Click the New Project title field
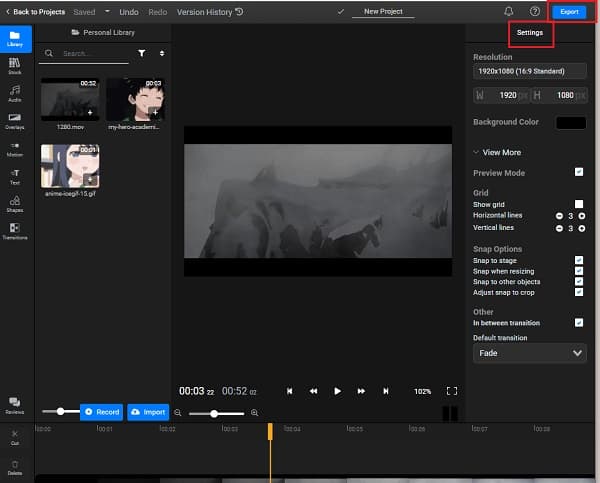 coord(383,12)
